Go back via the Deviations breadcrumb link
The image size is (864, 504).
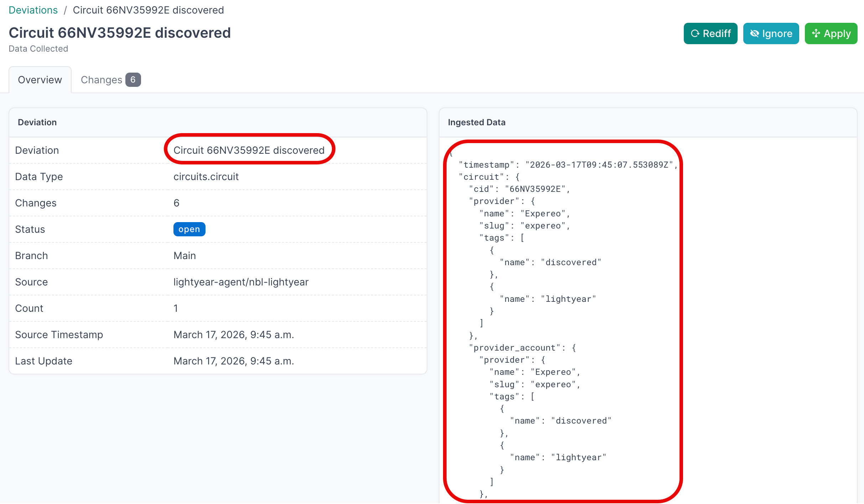[x=33, y=10]
